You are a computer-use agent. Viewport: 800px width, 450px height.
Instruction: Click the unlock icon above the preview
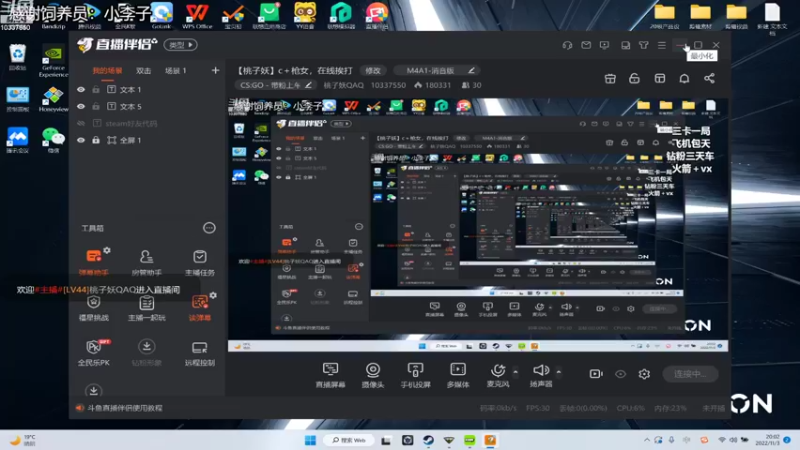(x=634, y=79)
